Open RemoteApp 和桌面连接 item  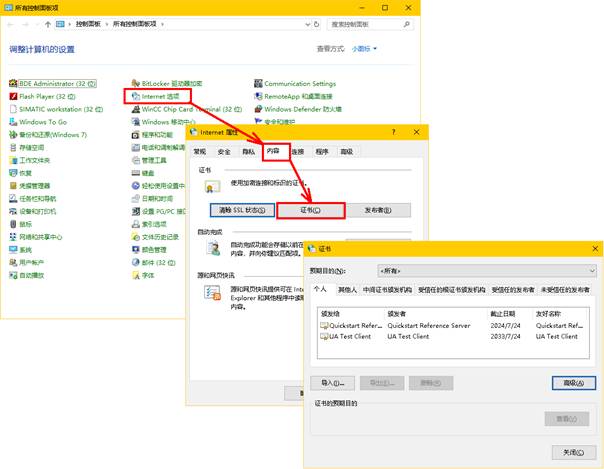(301, 96)
